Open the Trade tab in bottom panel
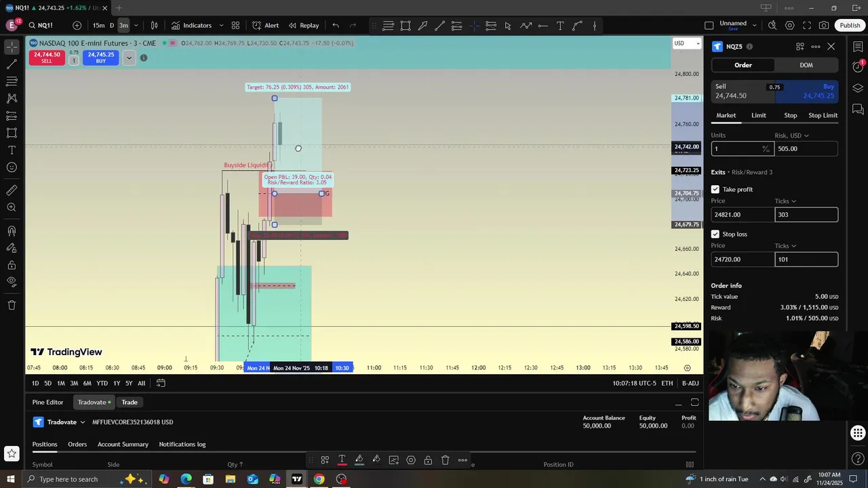 click(130, 402)
